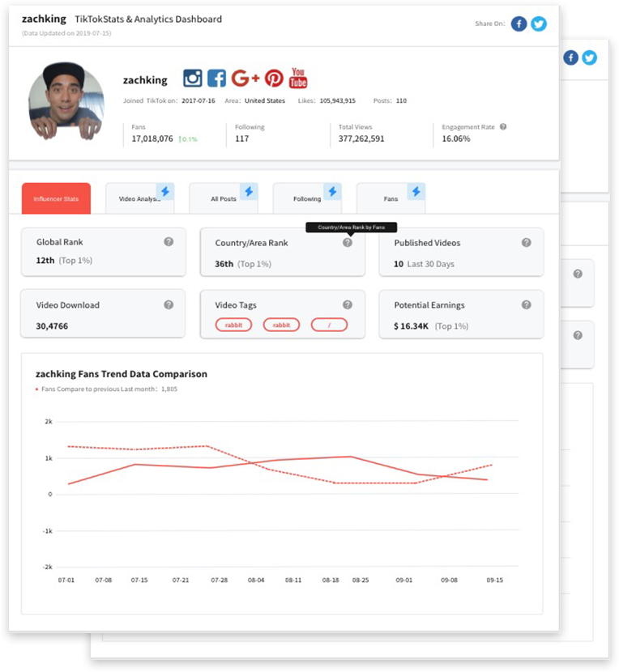
Task: Click 09-15 label on chart x-axis
Action: tap(494, 580)
